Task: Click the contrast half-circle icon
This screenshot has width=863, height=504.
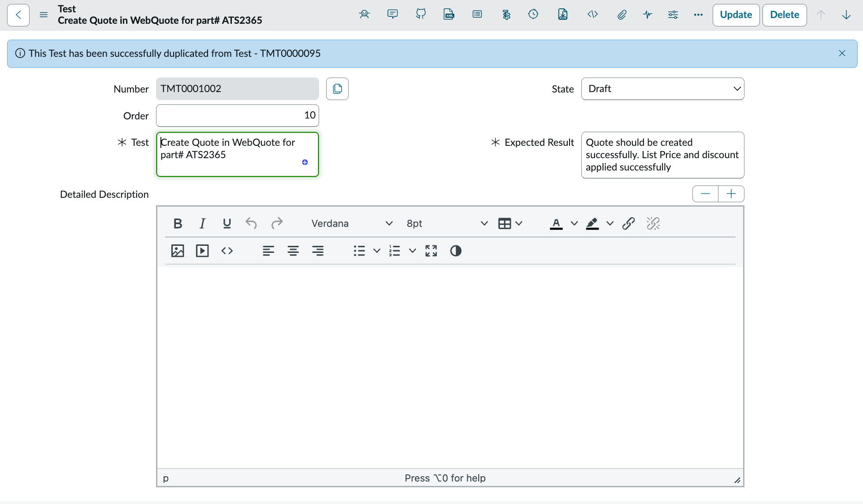Action: click(456, 251)
